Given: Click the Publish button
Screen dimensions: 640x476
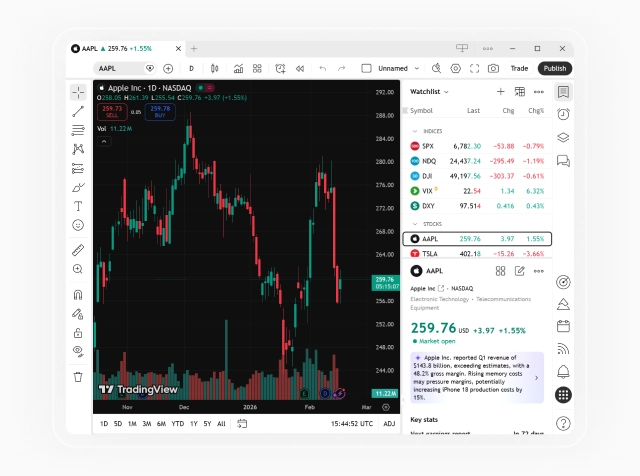Looking at the screenshot, I should (x=555, y=69).
